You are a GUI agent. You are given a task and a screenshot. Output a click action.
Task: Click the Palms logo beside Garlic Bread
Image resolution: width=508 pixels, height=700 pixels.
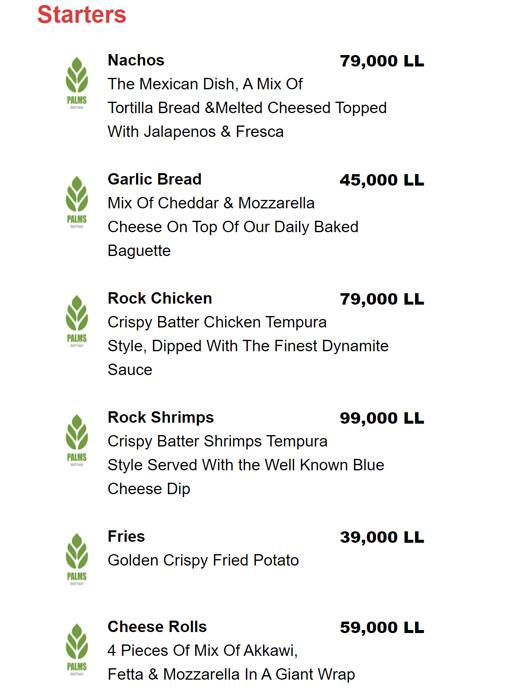pyautogui.click(x=77, y=202)
